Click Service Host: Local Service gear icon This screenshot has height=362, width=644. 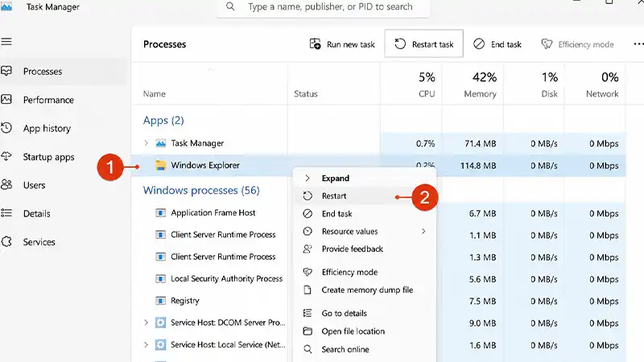(x=160, y=344)
